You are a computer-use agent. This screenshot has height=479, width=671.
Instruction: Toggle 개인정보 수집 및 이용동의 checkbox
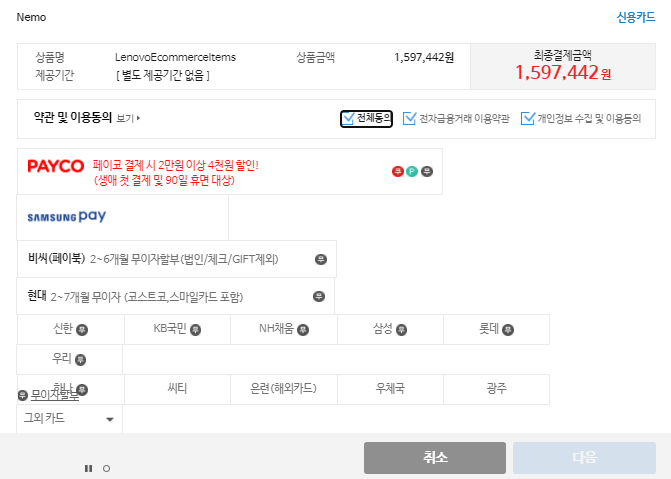coord(528,119)
